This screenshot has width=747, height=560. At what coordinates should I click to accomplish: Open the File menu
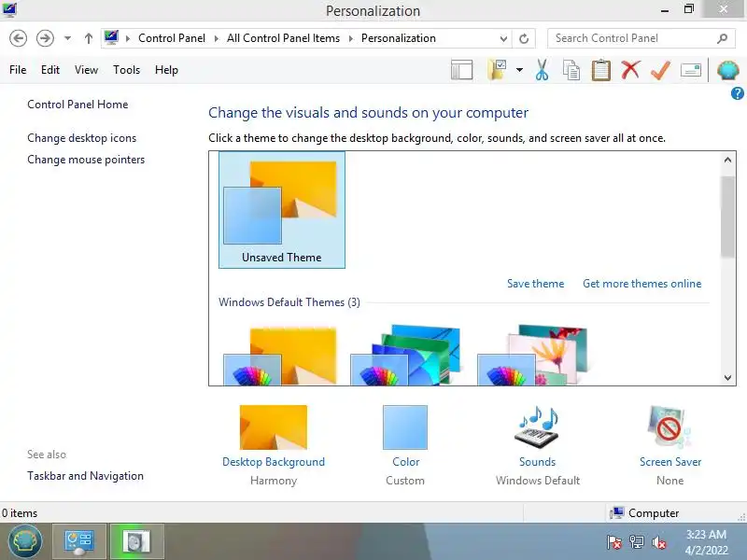pos(18,70)
